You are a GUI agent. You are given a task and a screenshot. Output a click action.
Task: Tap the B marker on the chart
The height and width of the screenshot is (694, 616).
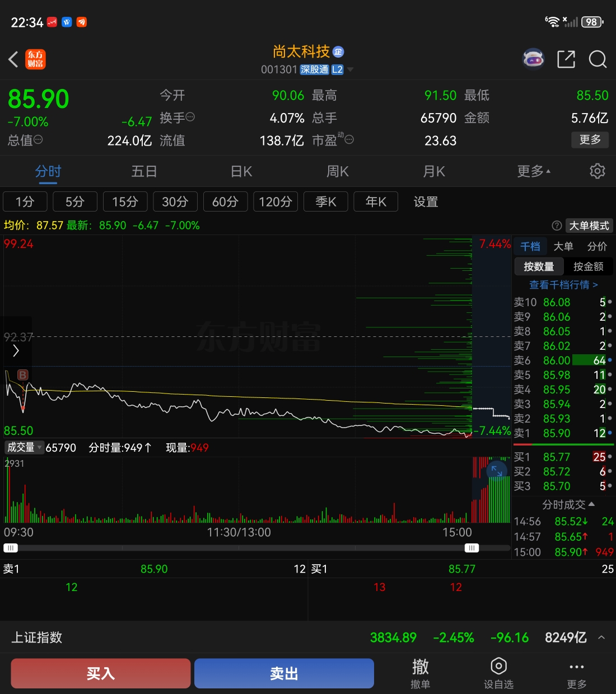pyautogui.click(x=23, y=375)
